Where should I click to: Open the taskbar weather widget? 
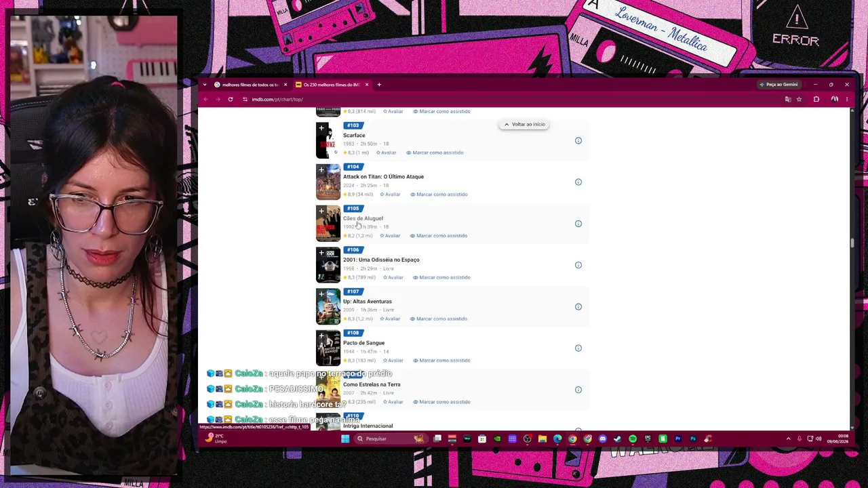216,439
